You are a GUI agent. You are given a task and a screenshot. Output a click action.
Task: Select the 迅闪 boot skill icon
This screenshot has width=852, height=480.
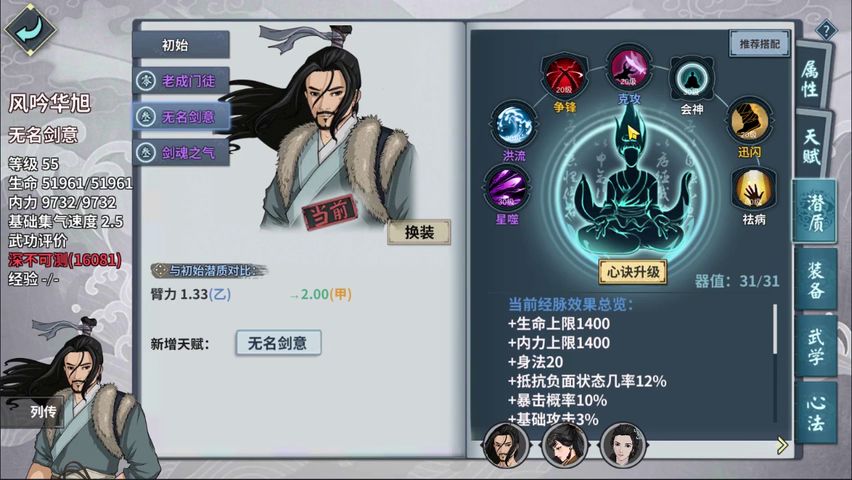pos(749,121)
